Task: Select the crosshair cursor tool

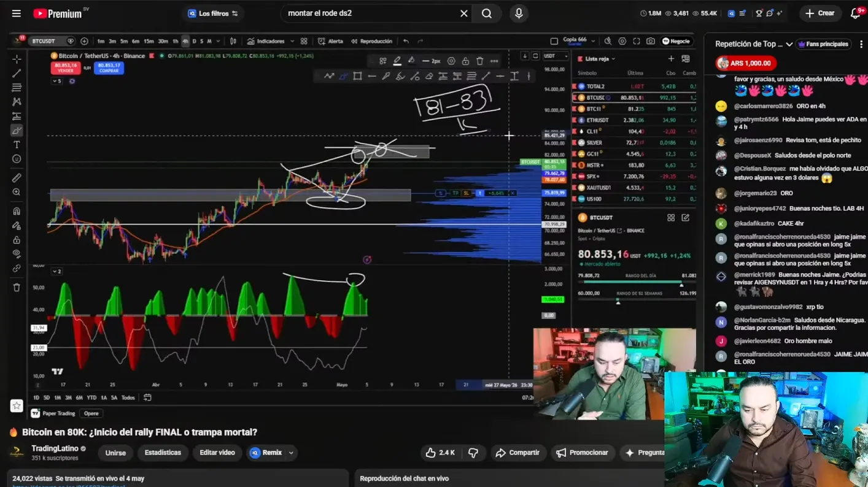Action: tap(17, 59)
